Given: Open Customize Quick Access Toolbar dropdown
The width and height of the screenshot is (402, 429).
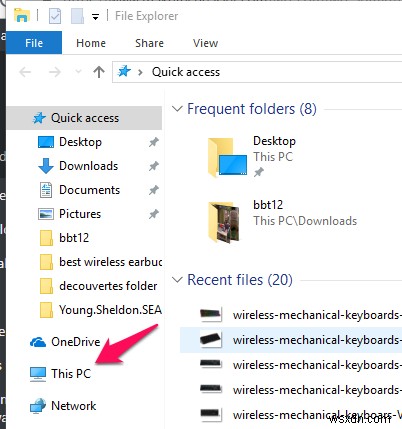Looking at the screenshot, I should coord(95,17).
